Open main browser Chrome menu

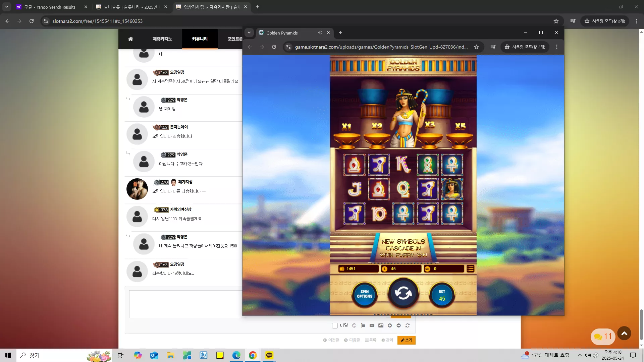(637, 21)
